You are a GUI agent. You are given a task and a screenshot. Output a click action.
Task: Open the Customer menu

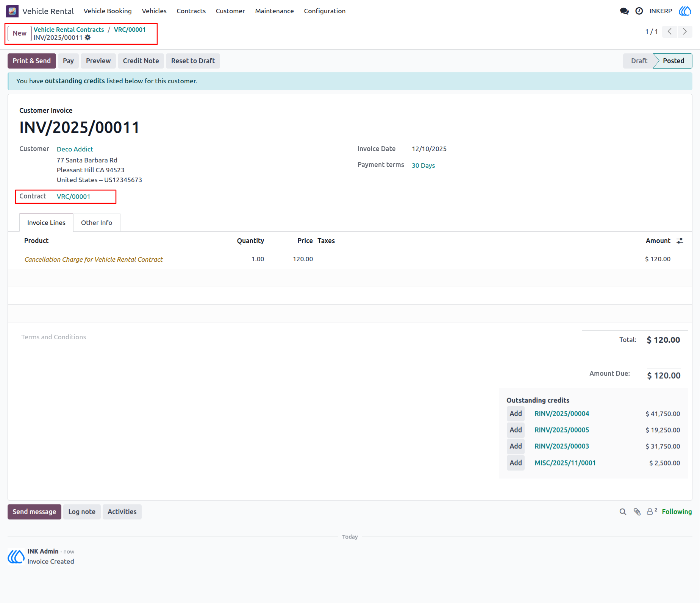tap(230, 11)
